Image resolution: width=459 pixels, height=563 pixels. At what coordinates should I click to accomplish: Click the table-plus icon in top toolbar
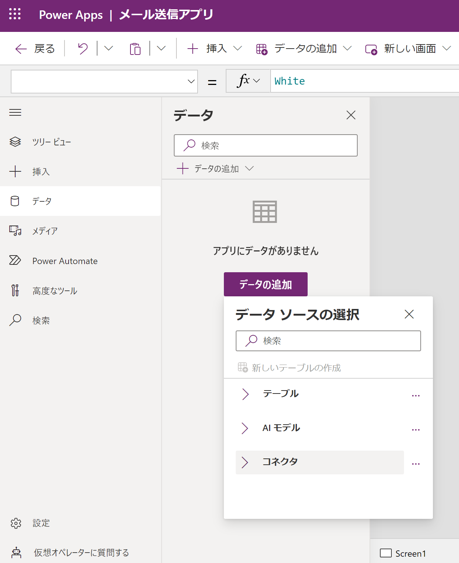[261, 49]
